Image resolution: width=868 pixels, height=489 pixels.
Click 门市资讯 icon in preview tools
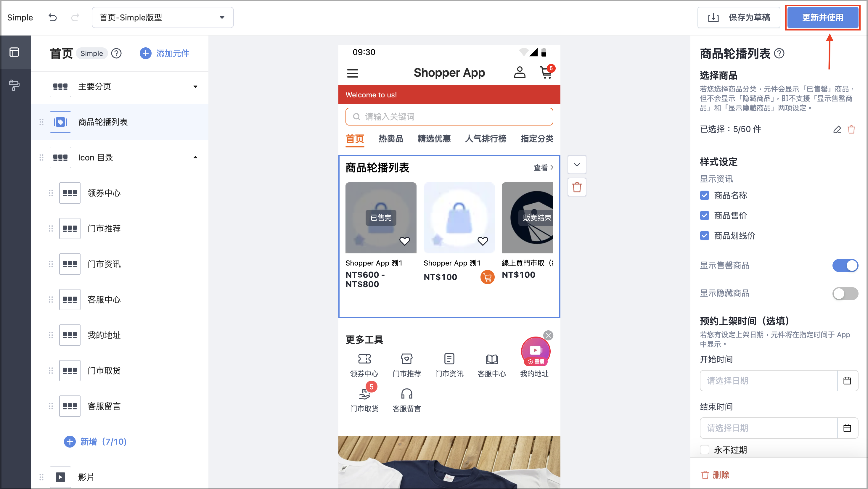[449, 358]
